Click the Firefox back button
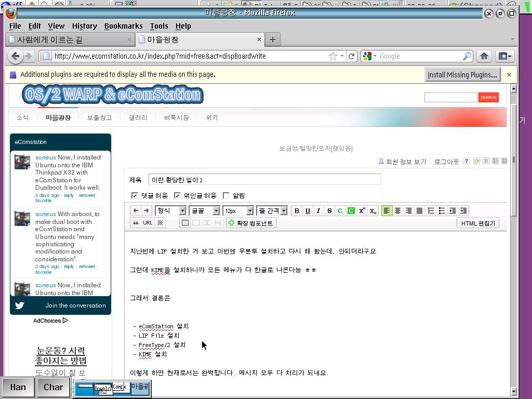Screen dimensions: 532x399 tap(15, 56)
